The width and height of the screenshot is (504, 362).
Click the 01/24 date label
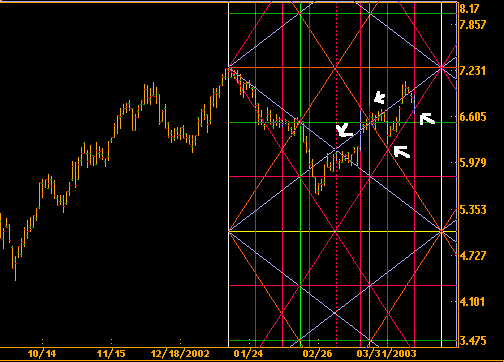pyautogui.click(x=248, y=354)
